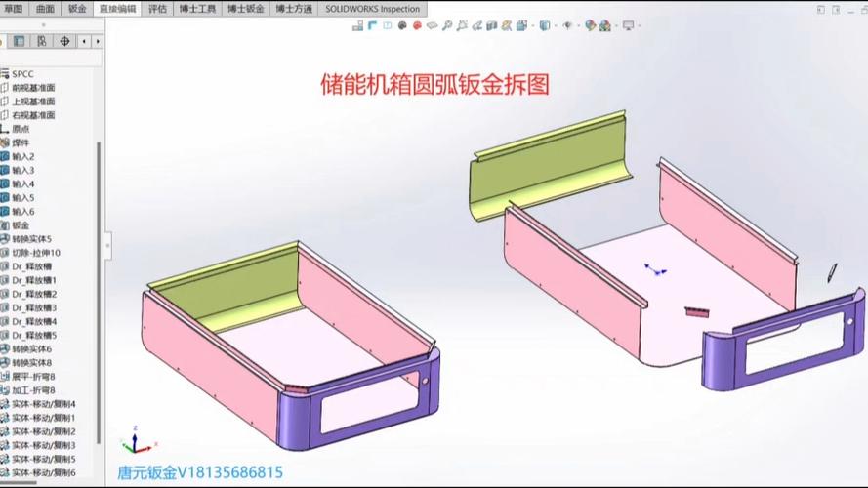Click the Hide/Show Items icon
This screenshot has width=868, height=488.
pos(567,25)
